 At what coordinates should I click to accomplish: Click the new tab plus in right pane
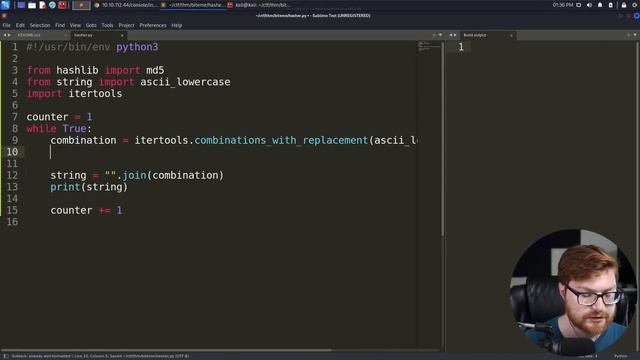point(629,35)
